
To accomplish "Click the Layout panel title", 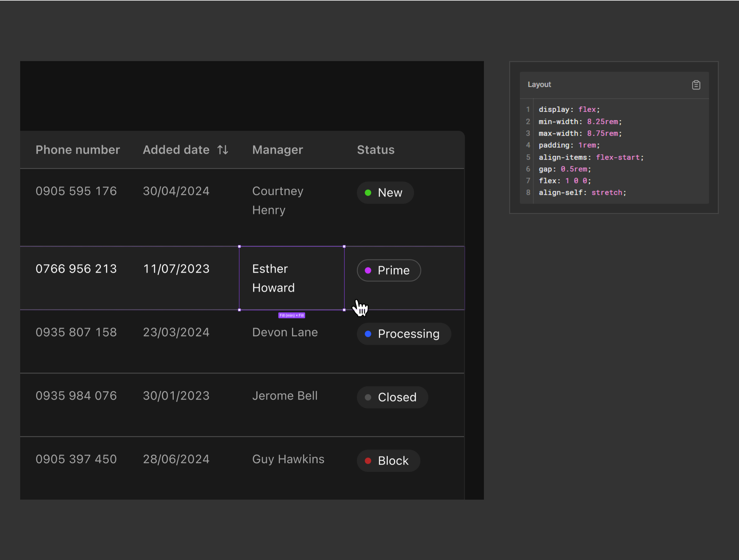I will click(539, 85).
